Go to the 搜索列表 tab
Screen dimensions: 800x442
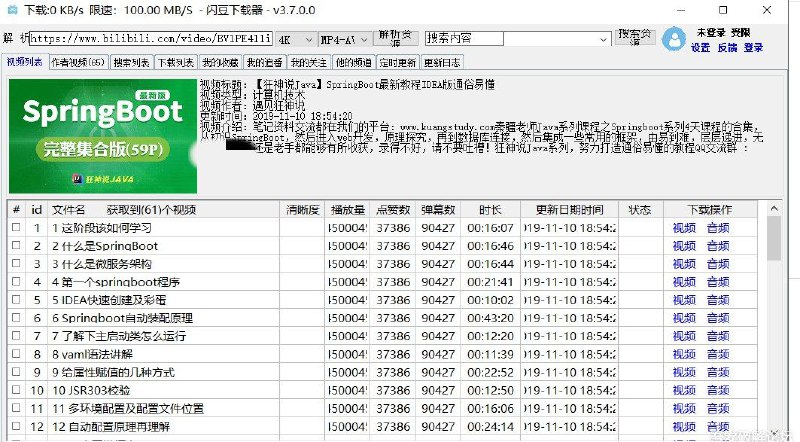[x=131, y=62]
